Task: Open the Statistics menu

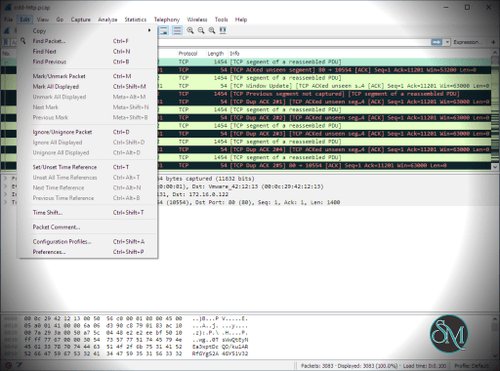Action: click(135, 19)
